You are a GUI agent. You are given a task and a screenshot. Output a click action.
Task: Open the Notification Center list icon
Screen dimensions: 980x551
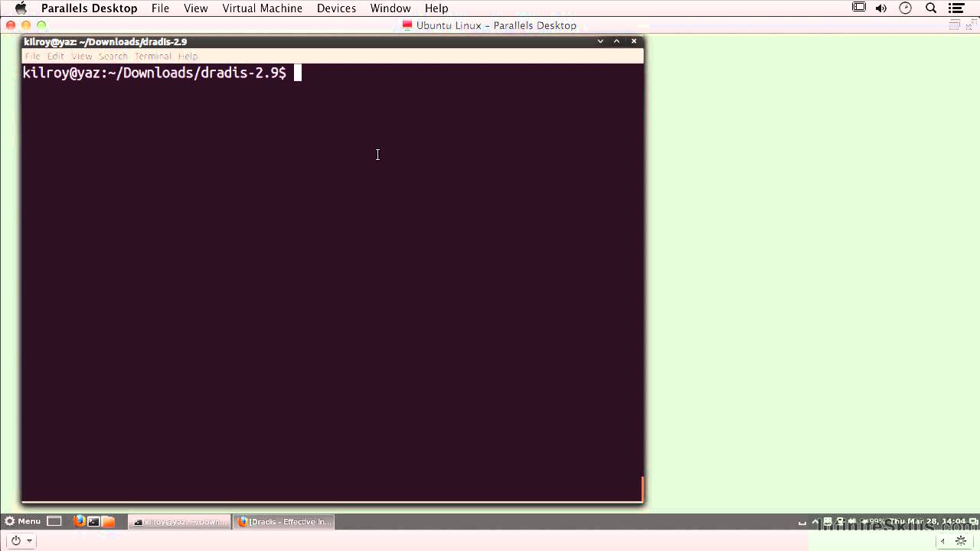pos(955,8)
